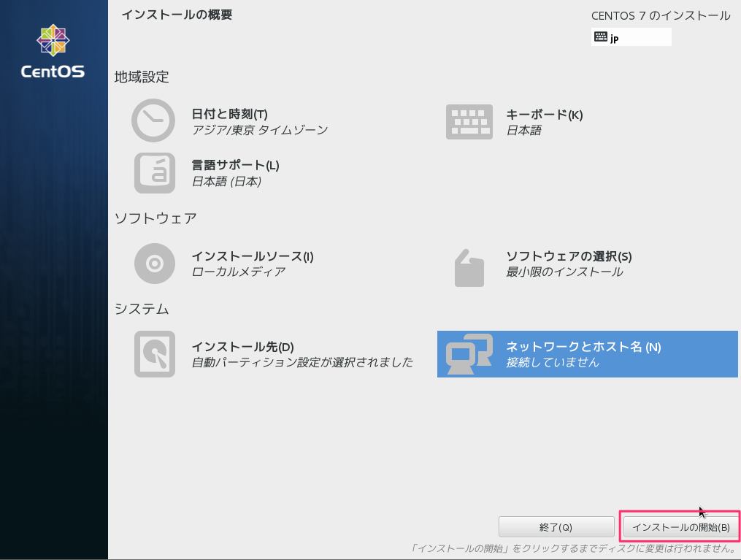Open the Date & Time clock icon

click(x=153, y=120)
